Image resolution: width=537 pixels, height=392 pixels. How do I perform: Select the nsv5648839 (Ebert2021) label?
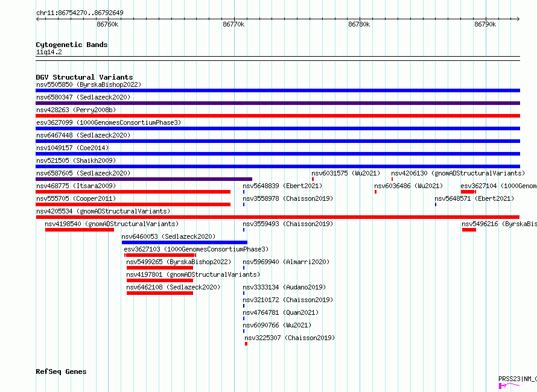(282, 186)
